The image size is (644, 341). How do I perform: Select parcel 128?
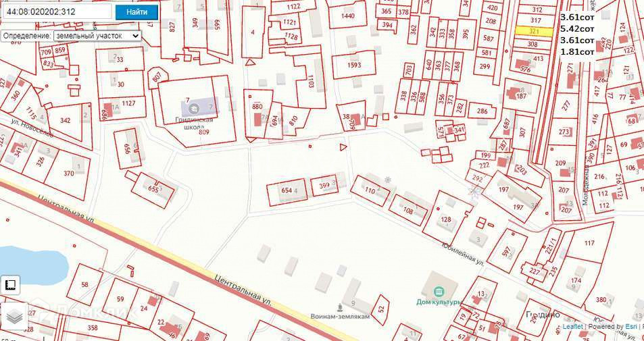[447, 219]
